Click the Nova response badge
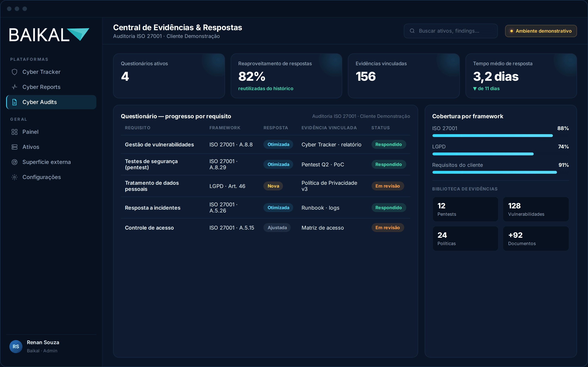 tap(273, 186)
